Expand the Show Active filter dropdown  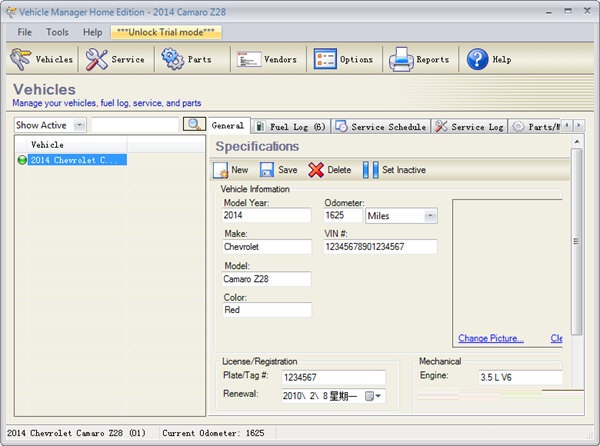pos(80,125)
